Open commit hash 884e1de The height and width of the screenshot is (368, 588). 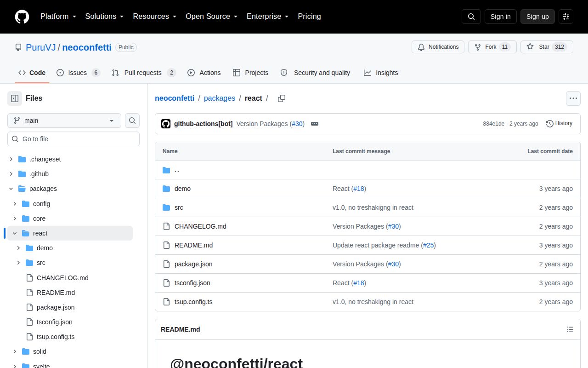click(x=493, y=124)
